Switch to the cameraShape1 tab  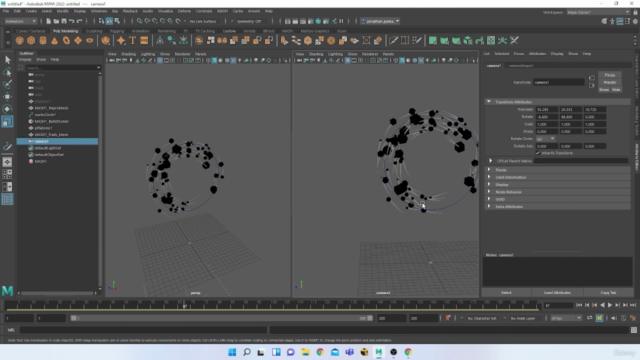521,65
